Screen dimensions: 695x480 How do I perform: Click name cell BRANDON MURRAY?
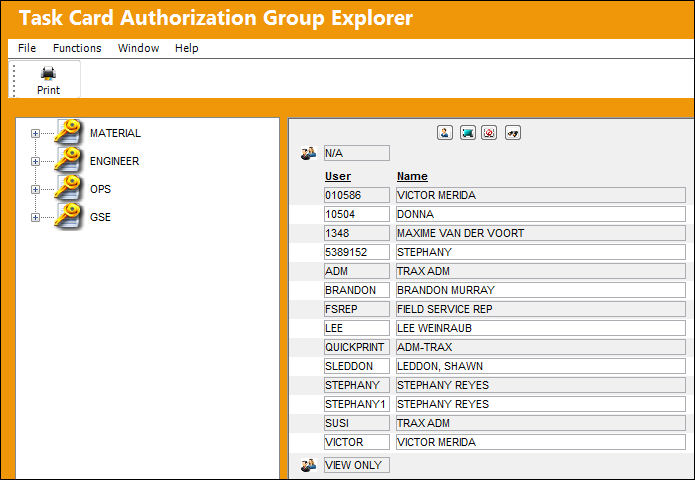pyautogui.click(x=541, y=290)
